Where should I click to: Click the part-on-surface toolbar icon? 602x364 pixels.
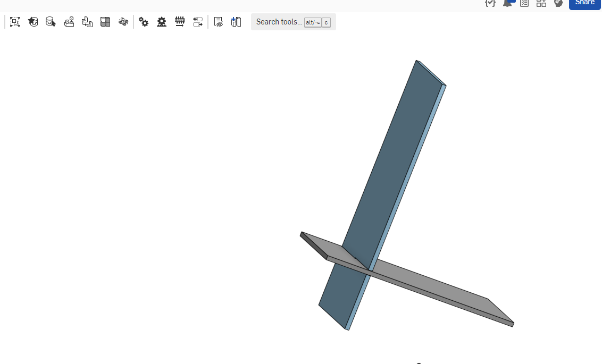(x=69, y=22)
